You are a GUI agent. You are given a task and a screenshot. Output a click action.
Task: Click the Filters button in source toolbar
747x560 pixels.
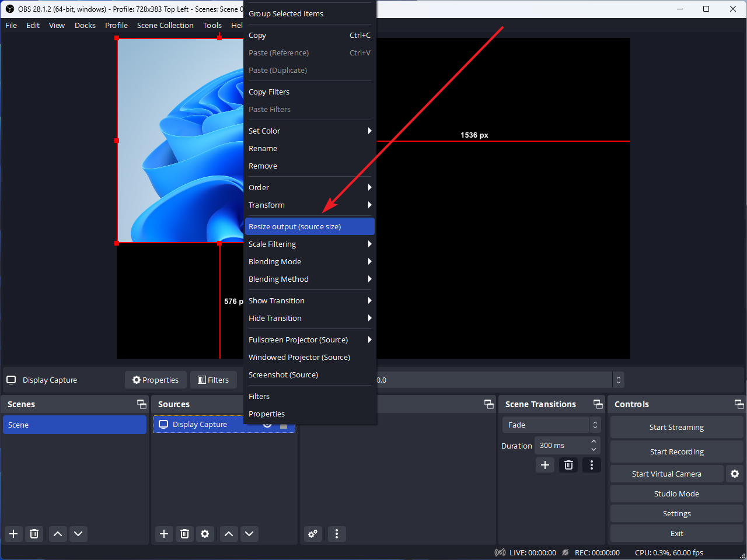214,380
